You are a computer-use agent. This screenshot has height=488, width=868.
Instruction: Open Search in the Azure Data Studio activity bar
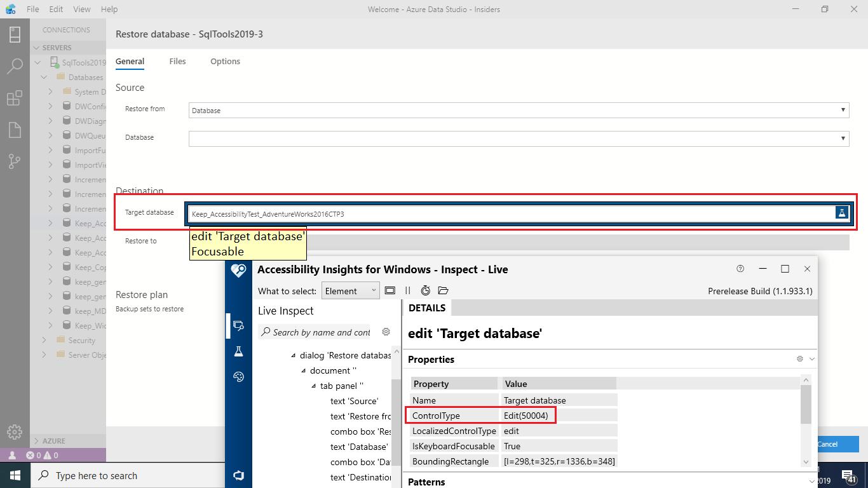point(15,66)
